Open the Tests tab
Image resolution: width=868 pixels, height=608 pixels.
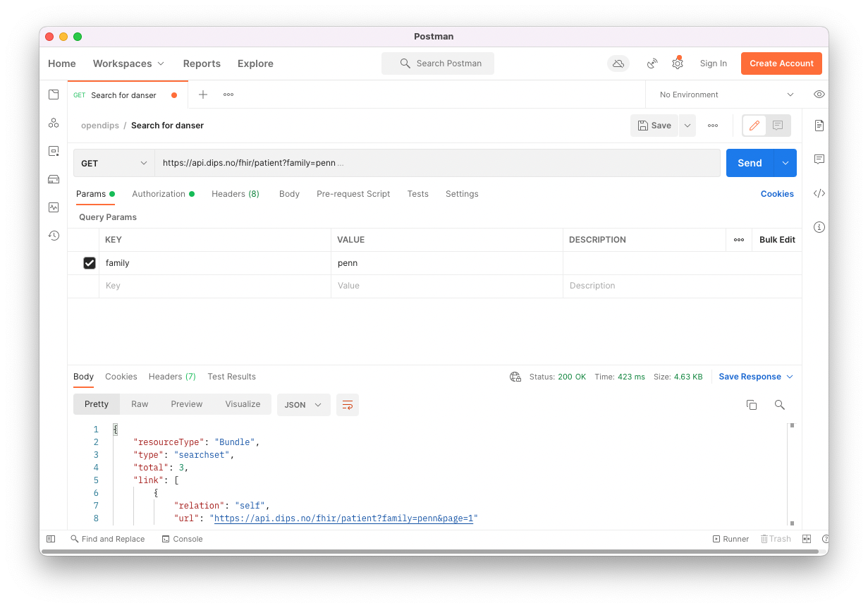(x=417, y=194)
